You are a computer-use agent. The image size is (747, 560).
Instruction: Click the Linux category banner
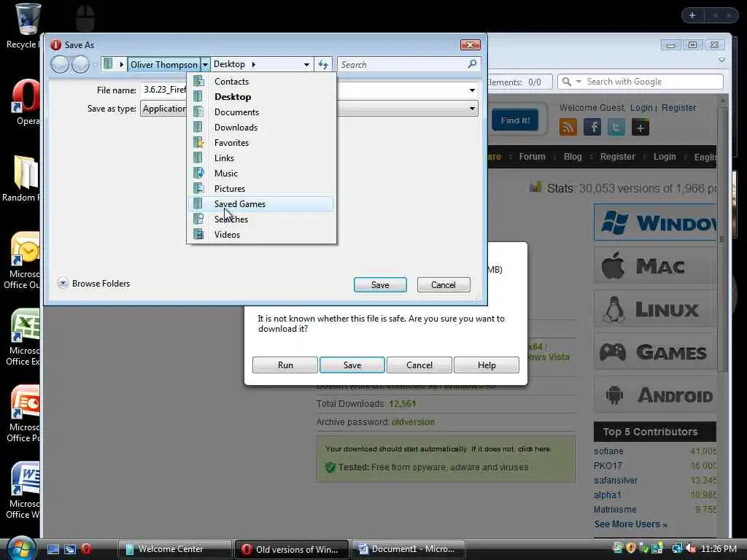[655, 309]
